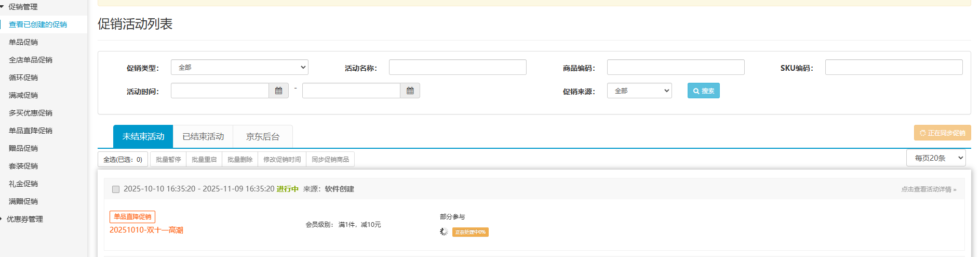Collapse the 促销管理 sidebar section

click(x=23, y=7)
